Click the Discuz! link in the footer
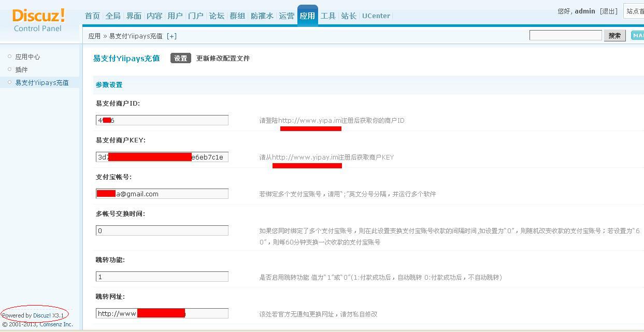This screenshot has width=644, height=332. pos(42,315)
